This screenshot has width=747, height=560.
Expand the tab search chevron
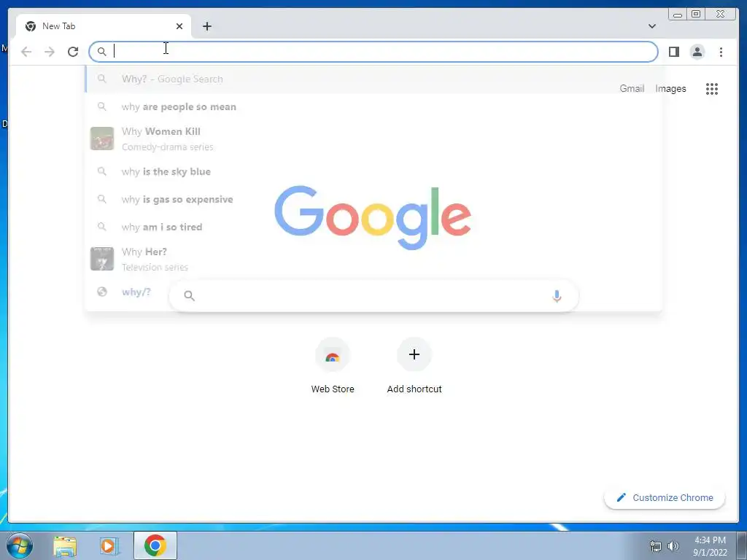tap(652, 26)
